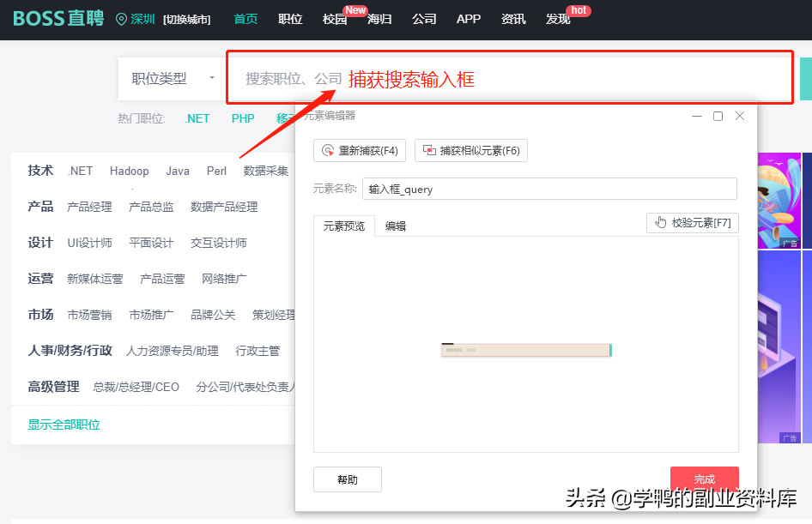
Task: Open the APP nav item
Action: pyautogui.click(x=469, y=19)
